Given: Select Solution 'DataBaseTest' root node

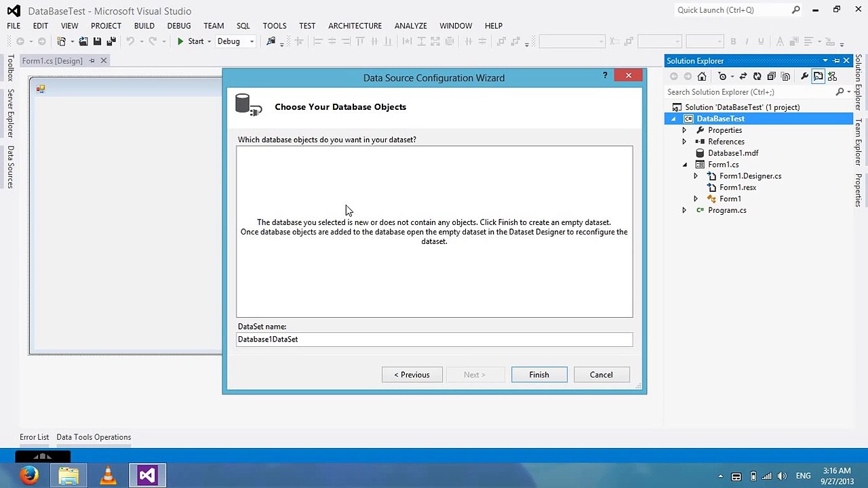Looking at the screenshot, I should [742, 107].
